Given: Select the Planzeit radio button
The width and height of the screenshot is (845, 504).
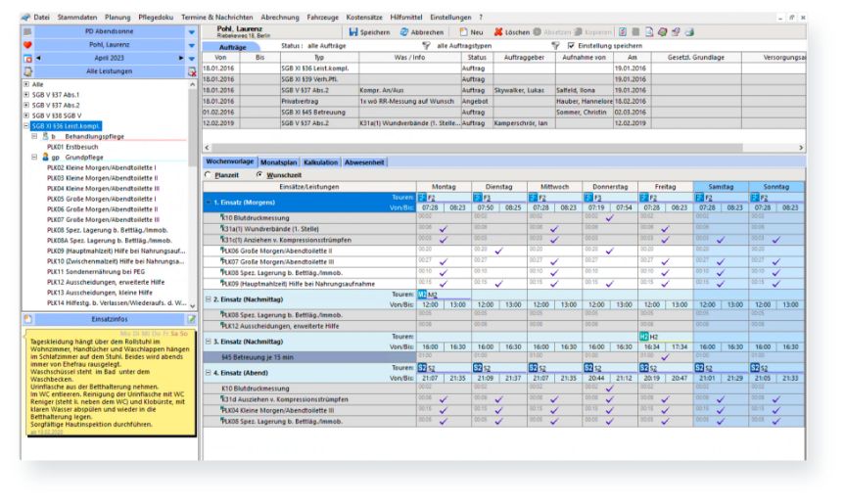Looking at the screenshot, I should pyautogui.click(x=208, y=174).
